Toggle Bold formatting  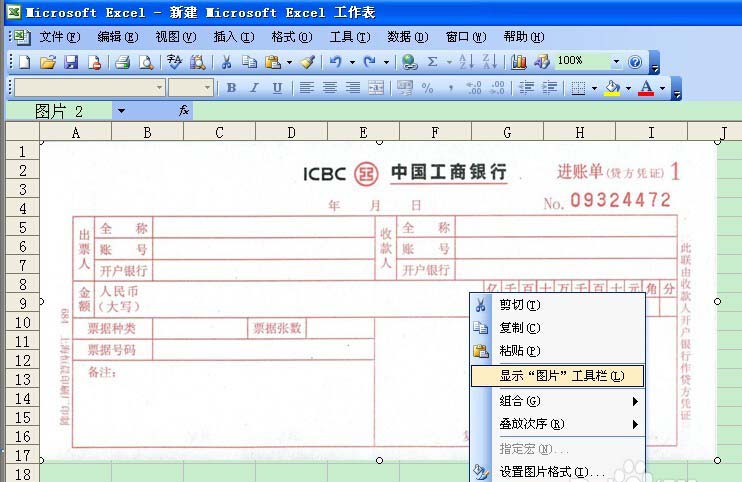coord(231,88)
